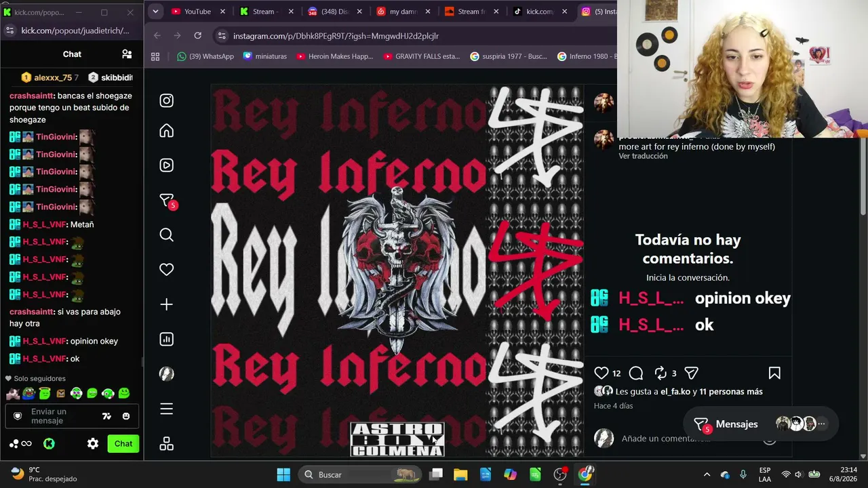The width and height of the screenshot is (868, 488).
Task: Click the Rey Inferno post image
Action: pos(397,271)
